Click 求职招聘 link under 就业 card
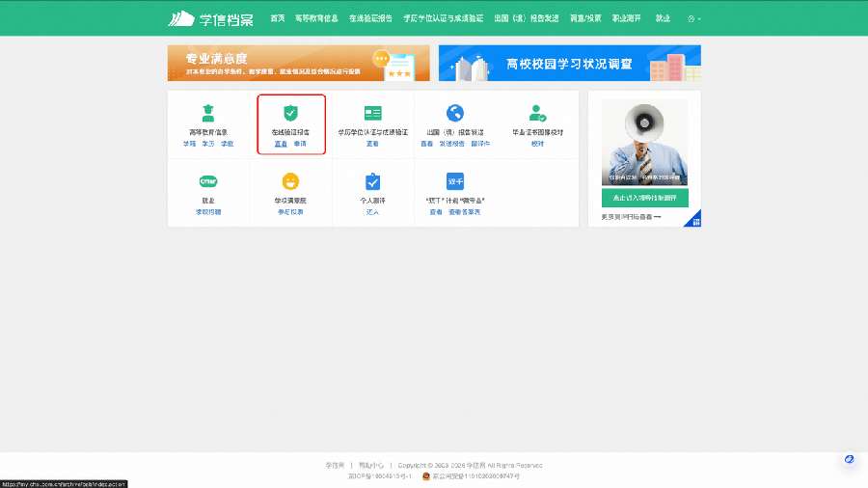Viewport: 868px width, 488px height. (x=208, y=212)
